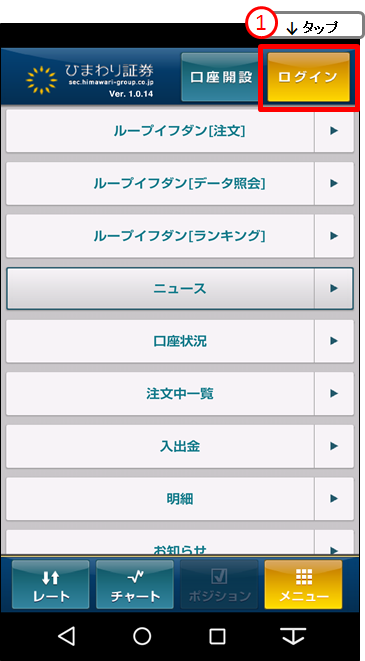Expand arrow beside ループイフダン[ランキング]
Screen dimensions: 365x661
pos(334,236)
